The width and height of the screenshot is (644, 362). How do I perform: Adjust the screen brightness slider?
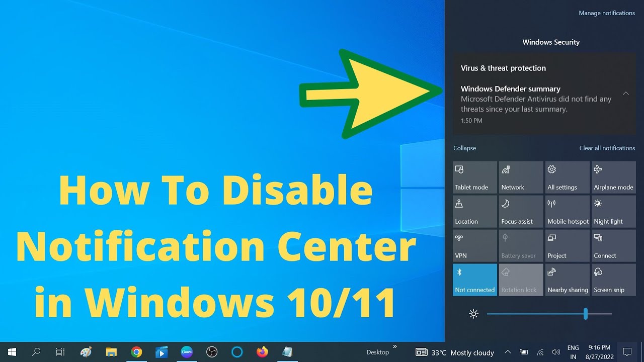585,314
